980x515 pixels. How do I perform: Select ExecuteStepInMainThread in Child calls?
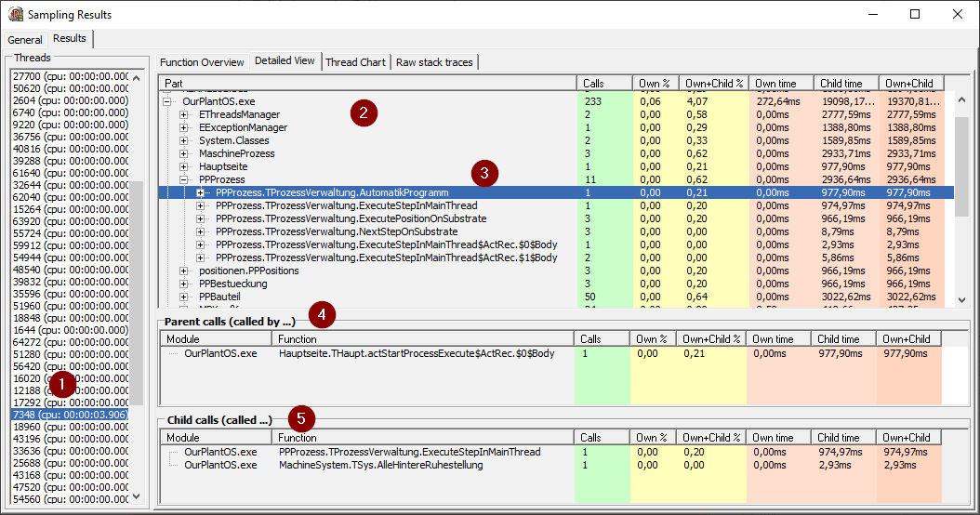(409, 452)
